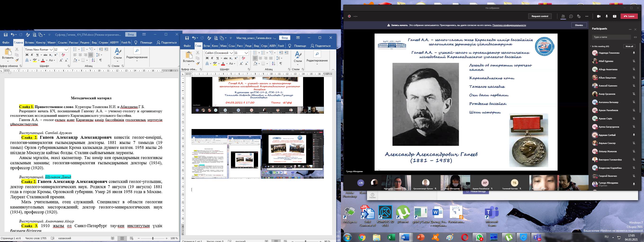Open Файл tab in Суфлер_Гапеев window
Viewport: 644px width, 242px height.
point(6,42)
